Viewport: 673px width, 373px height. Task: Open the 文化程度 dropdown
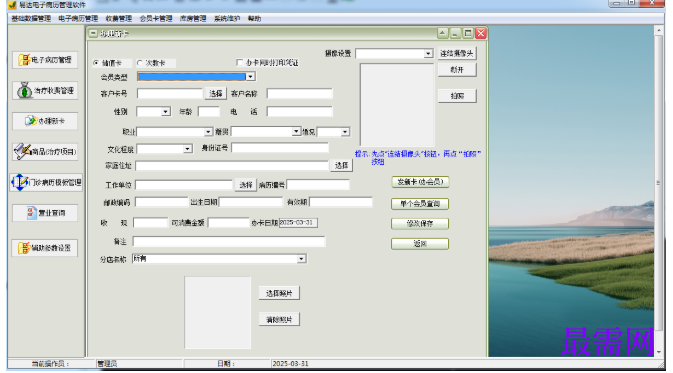click(188, 149)
